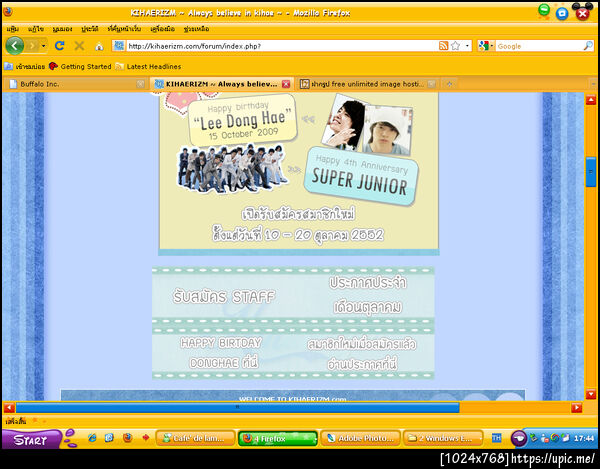Go to the Home page icon

[99, 46]
